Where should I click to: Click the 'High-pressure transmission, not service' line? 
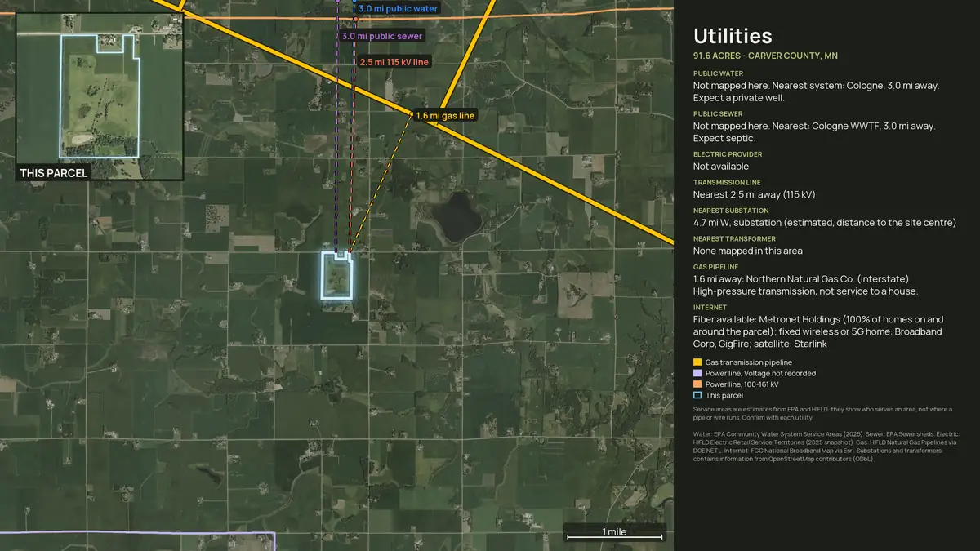805,291
